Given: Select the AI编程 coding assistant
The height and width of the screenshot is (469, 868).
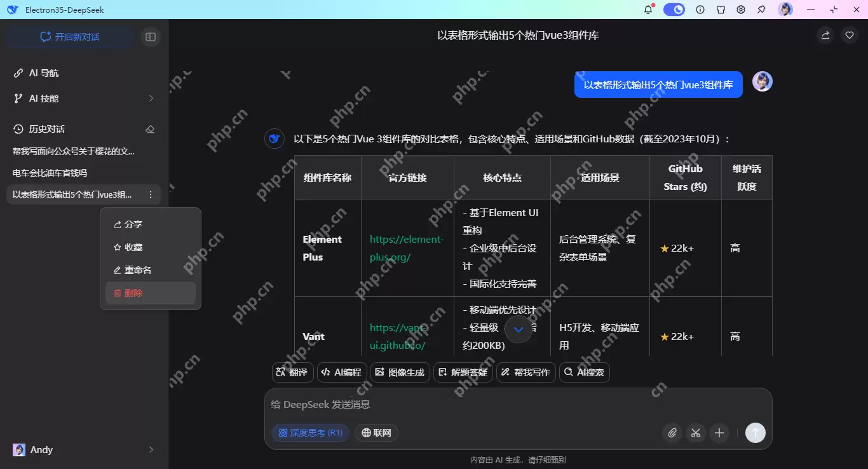Looking at the screenshot, I should click(x=341, y=372).
